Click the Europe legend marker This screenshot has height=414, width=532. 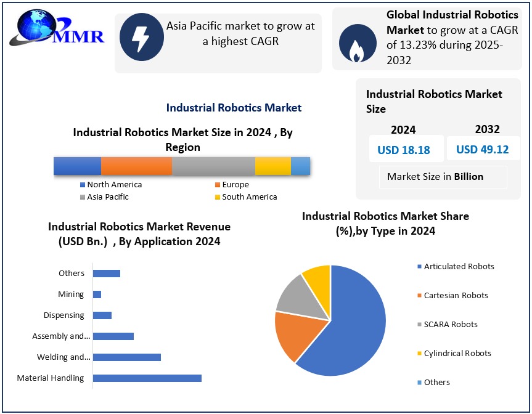click(x=218, y=185)
